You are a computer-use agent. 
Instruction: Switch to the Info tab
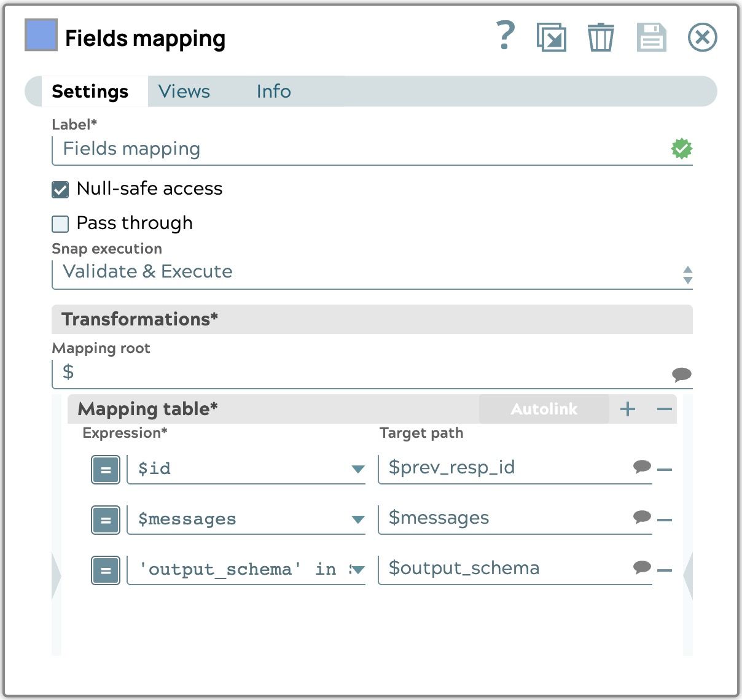click(x=273, y=91)
